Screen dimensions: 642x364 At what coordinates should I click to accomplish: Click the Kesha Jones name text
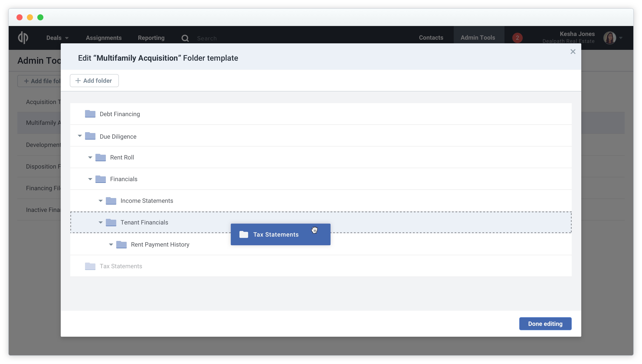coord(577,34)
